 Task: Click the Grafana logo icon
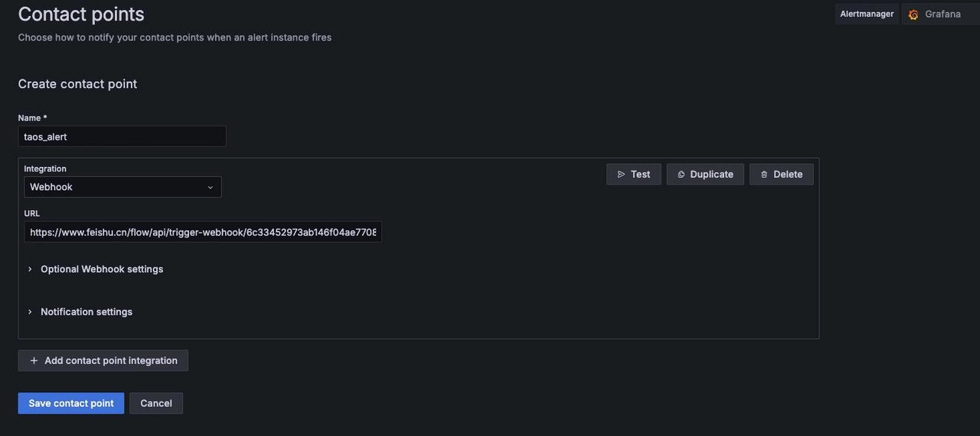point(913,15)
